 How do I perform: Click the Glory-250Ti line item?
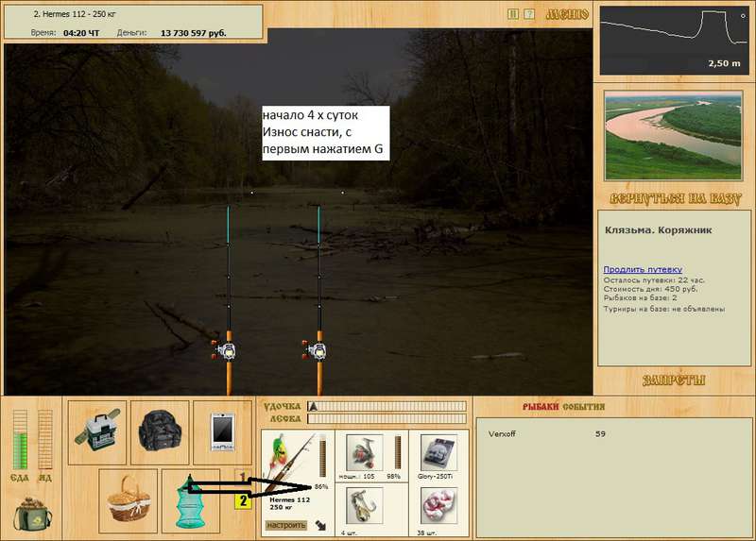coord(438,452)
